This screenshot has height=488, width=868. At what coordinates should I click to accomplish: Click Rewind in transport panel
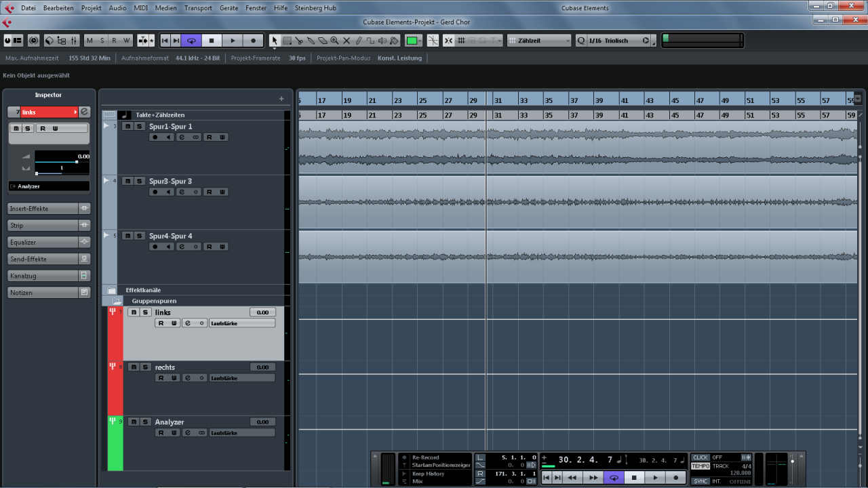click(572, 478)
